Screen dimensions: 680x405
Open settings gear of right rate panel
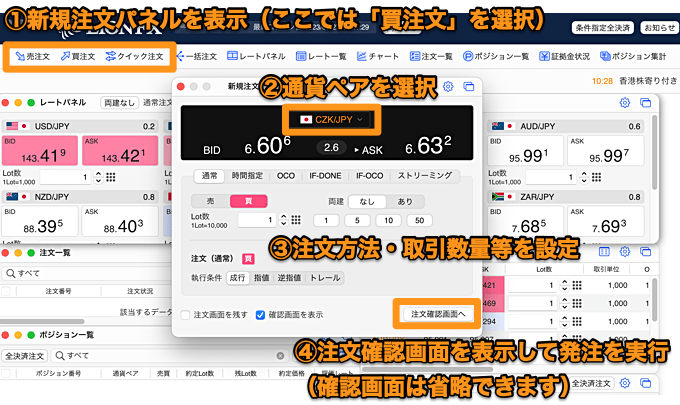point(624,103)
